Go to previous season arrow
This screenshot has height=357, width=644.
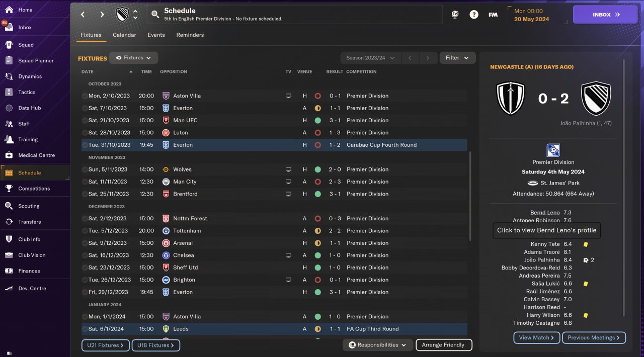410,58
